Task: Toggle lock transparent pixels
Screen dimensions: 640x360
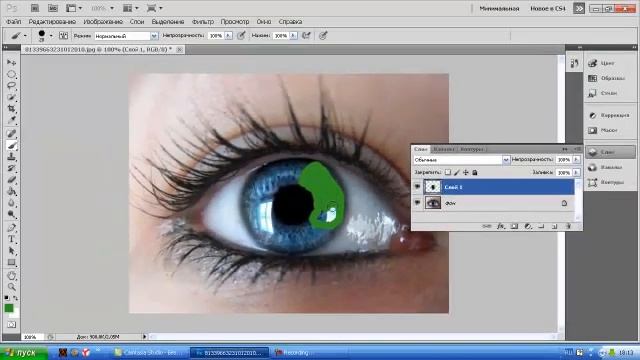Action: [x=448, y=172]
